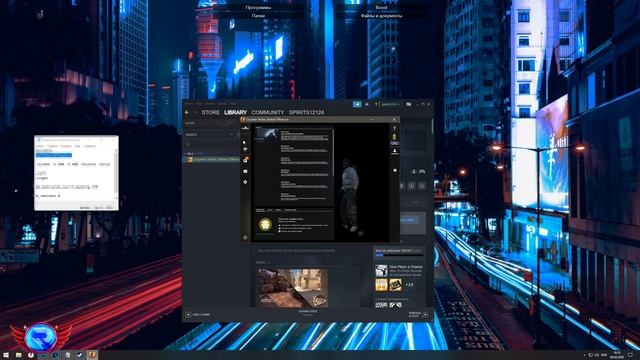Open the 'Папки' desktop tile

coord(258,16)
